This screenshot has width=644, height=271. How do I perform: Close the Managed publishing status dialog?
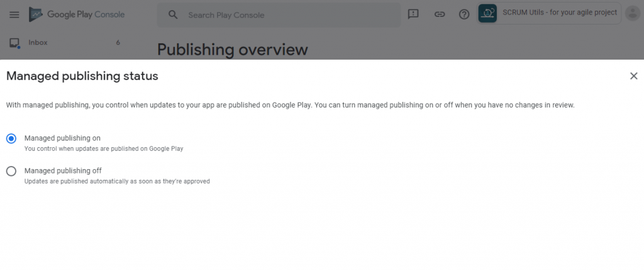634,76
